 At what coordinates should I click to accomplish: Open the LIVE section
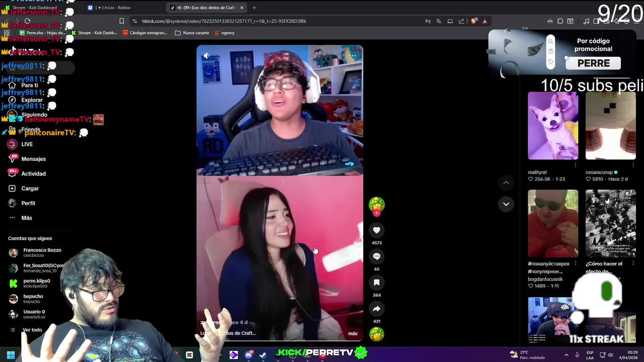(27, 144)
